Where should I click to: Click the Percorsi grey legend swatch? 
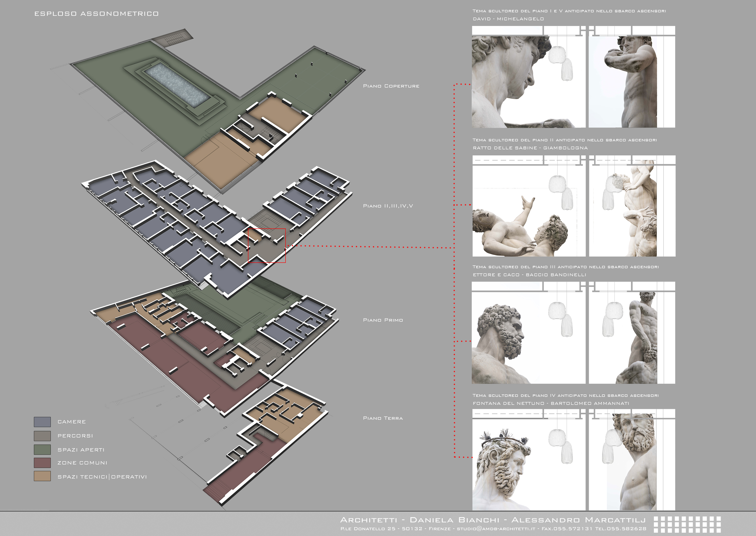point(42,436)
